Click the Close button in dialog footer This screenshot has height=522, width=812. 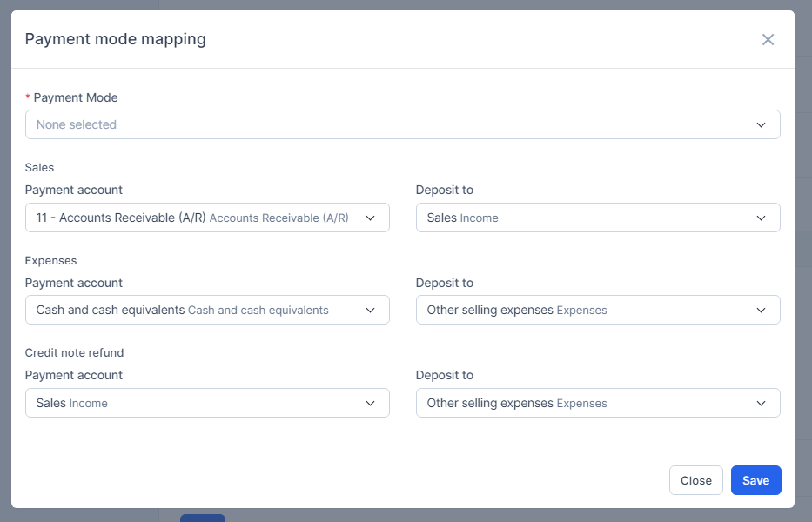tap(695, 480)
